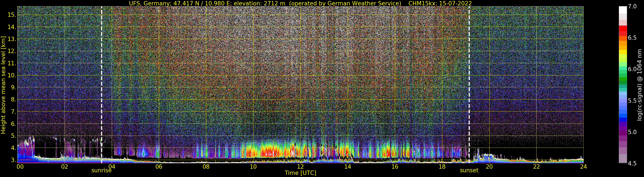Click the height tick label "3."
Viewport: 644px width, 177px height.
tap(14, 160)
